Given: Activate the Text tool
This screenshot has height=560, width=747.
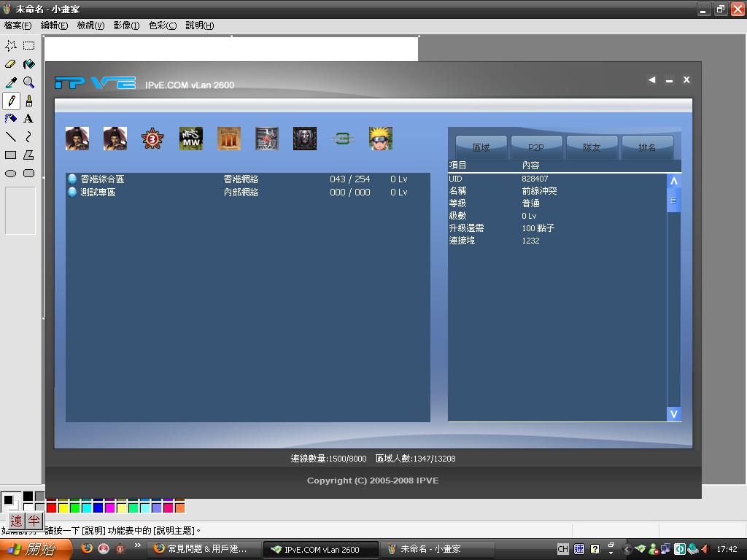Looking at the screenshot, I should click(28, 118).
